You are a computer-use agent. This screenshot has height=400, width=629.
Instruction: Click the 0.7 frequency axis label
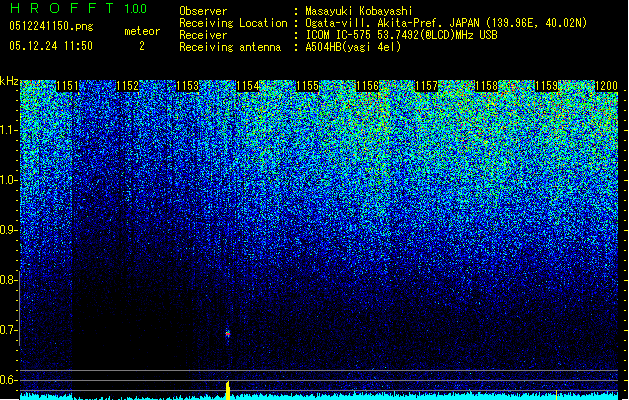pos(8,330)
